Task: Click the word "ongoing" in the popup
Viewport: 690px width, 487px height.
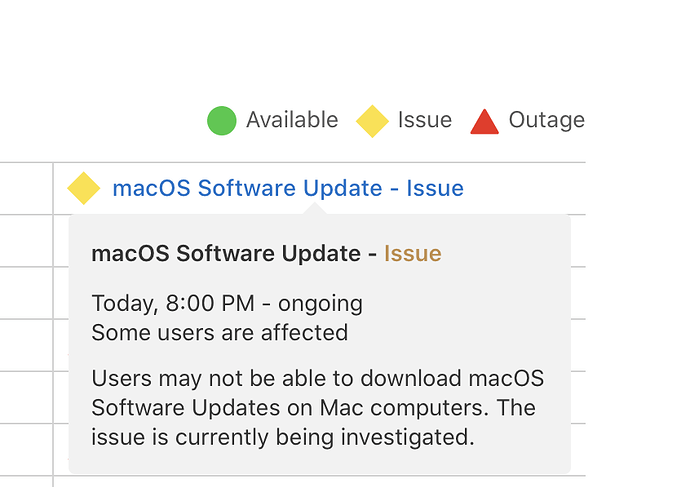Action: pyautogui.click(x=320, y=303)
